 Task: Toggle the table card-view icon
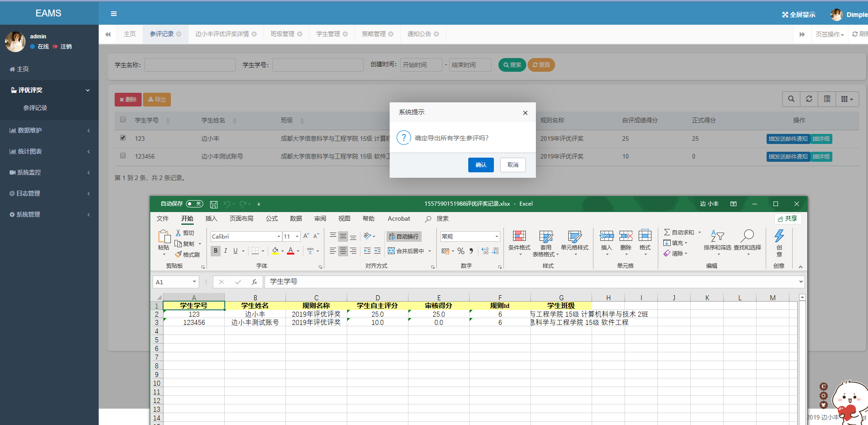coord(827,99)
